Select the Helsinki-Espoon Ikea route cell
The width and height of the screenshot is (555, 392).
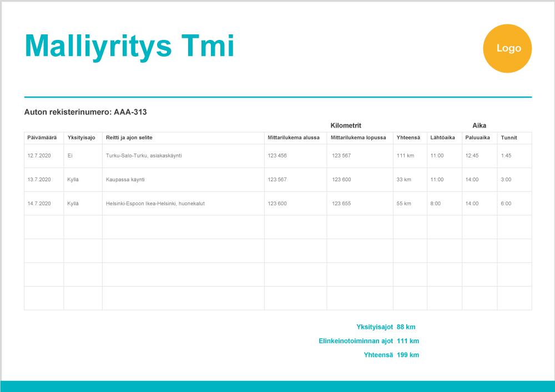pyautogui.click(x=155, y=203)
